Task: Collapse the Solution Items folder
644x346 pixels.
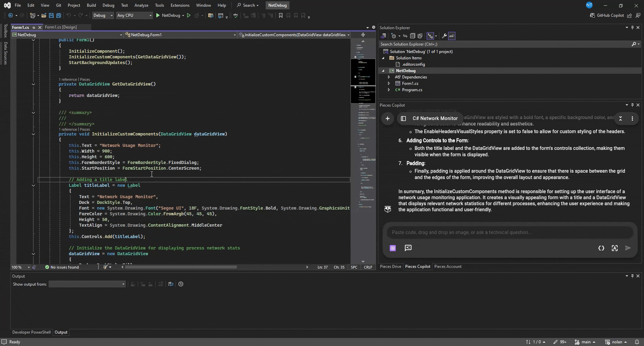Action: coord(383,58)
